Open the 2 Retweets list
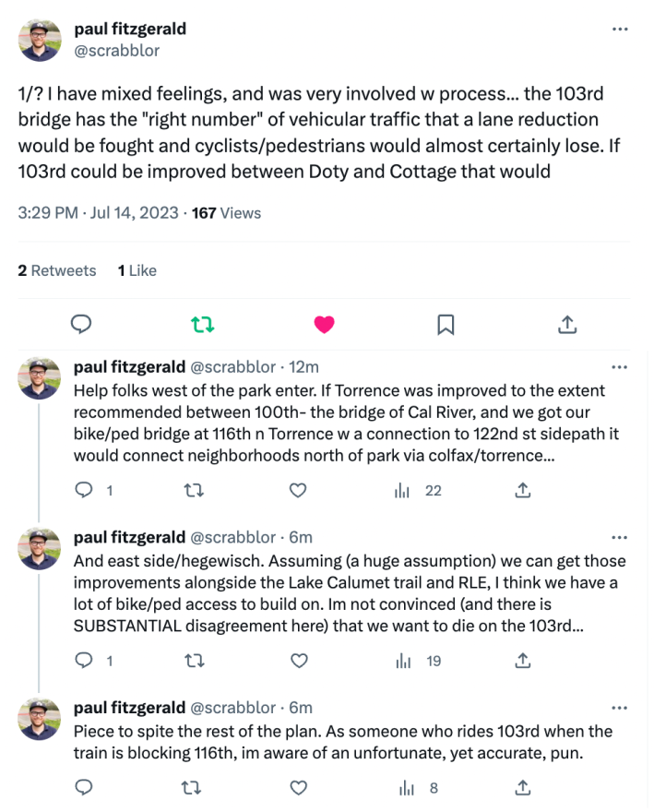Screen dimensions: 654x812 click(57, 270)
